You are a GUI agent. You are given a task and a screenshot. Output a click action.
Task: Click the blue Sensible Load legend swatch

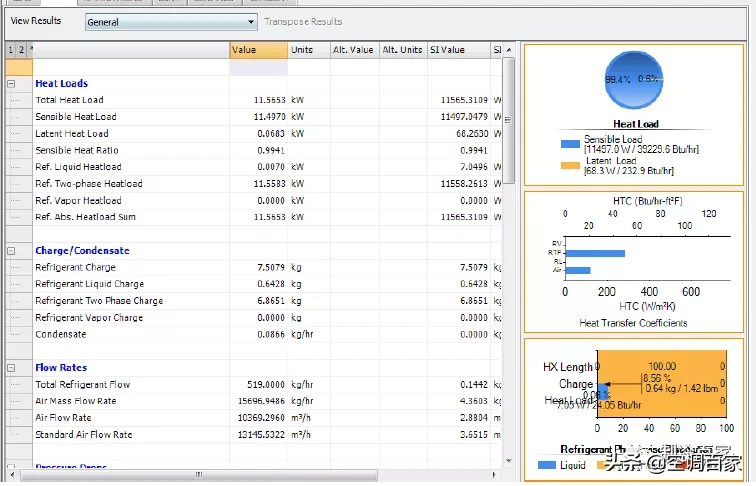(570, 144)
